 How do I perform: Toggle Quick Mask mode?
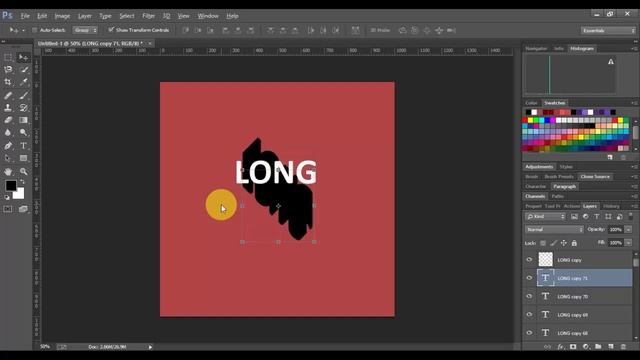pyautogui.click(x=8, y=209)
